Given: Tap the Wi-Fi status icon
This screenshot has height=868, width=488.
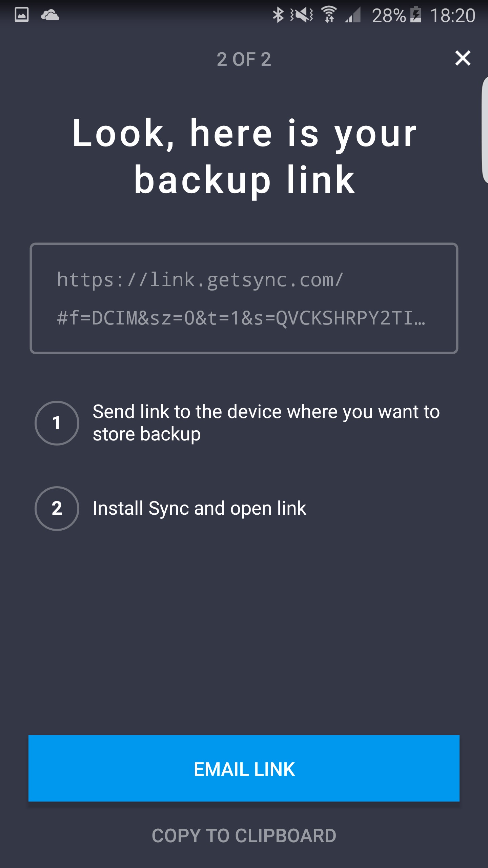Looking at the screenshot, I should [329, 15].
